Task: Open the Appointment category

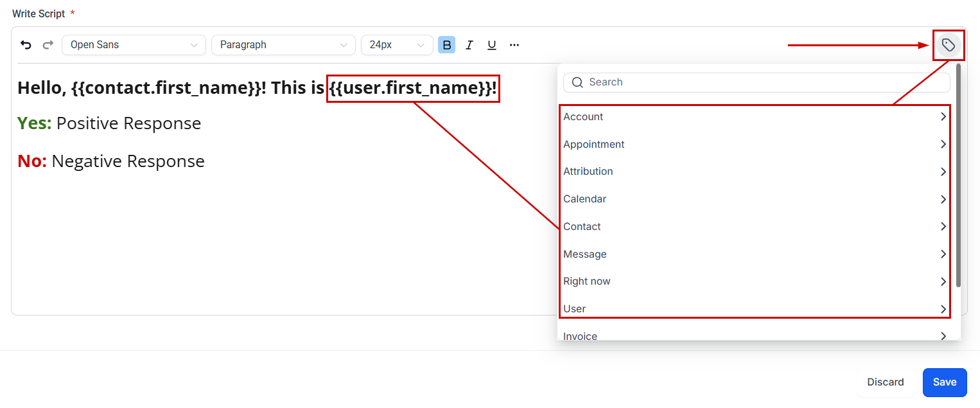Action: [x=755, y=144]
